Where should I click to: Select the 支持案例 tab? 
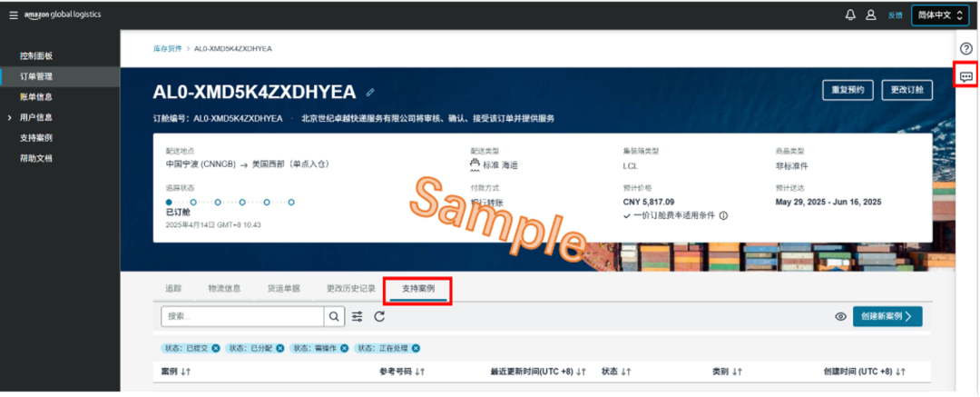pos(418,289)
